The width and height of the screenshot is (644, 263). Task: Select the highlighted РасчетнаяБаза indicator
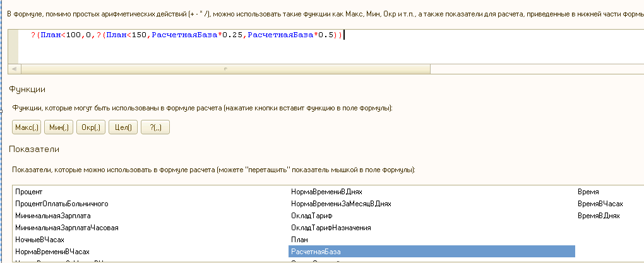(x=432, y=251)
